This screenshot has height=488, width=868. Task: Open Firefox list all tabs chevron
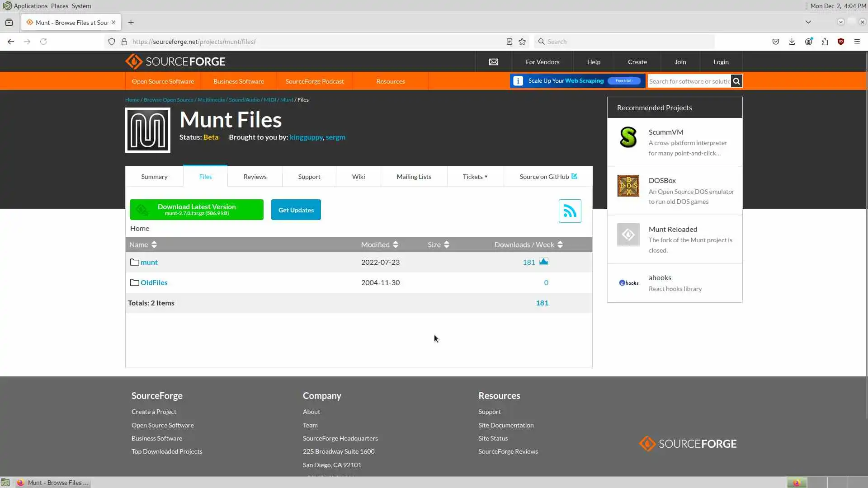click(808, 22)
